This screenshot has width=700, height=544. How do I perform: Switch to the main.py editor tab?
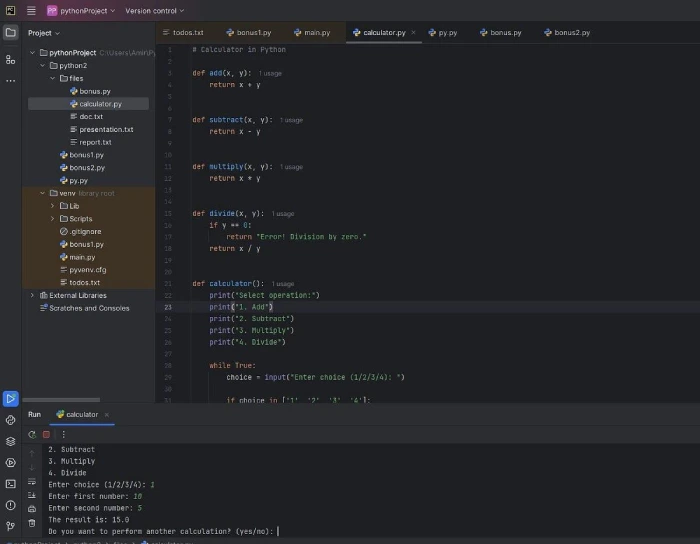(x=312, y=33)
